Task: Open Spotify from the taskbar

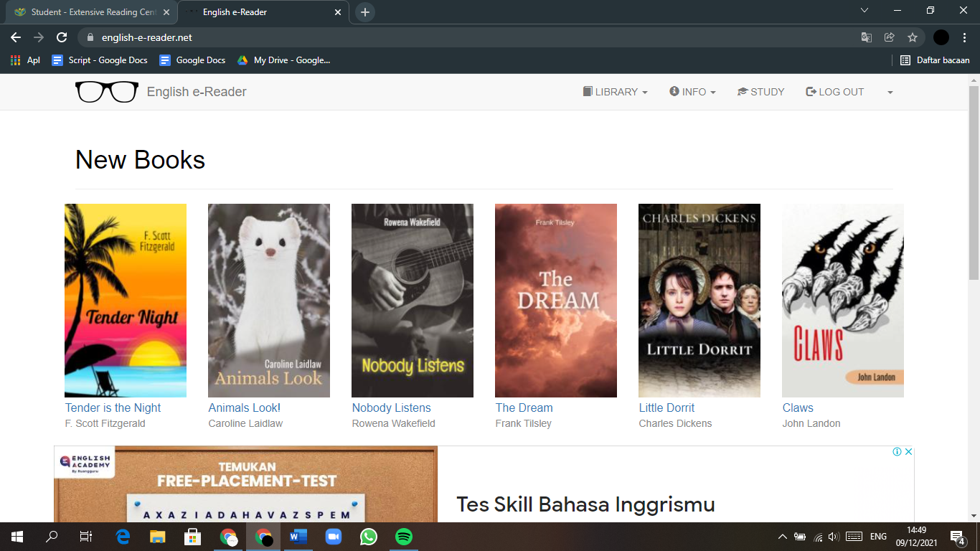Action: coord(404,537)
